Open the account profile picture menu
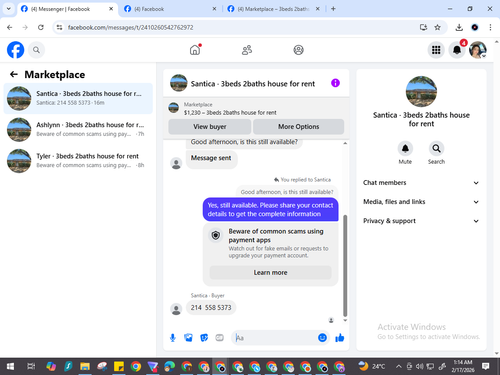 point(478,50)
